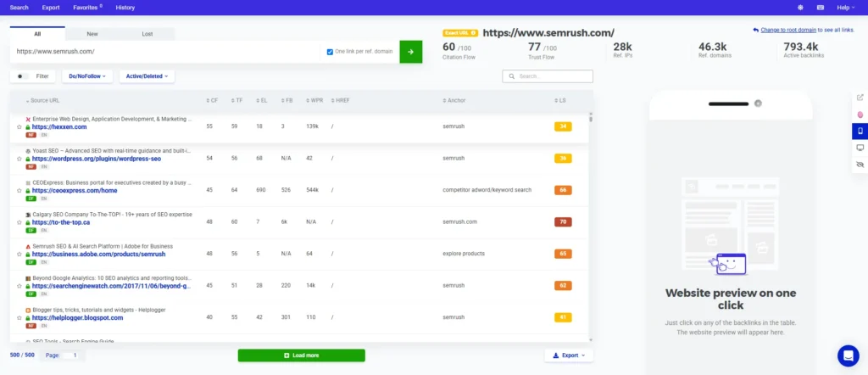
Task: Sort by LS column header
Action: [560, 101]
